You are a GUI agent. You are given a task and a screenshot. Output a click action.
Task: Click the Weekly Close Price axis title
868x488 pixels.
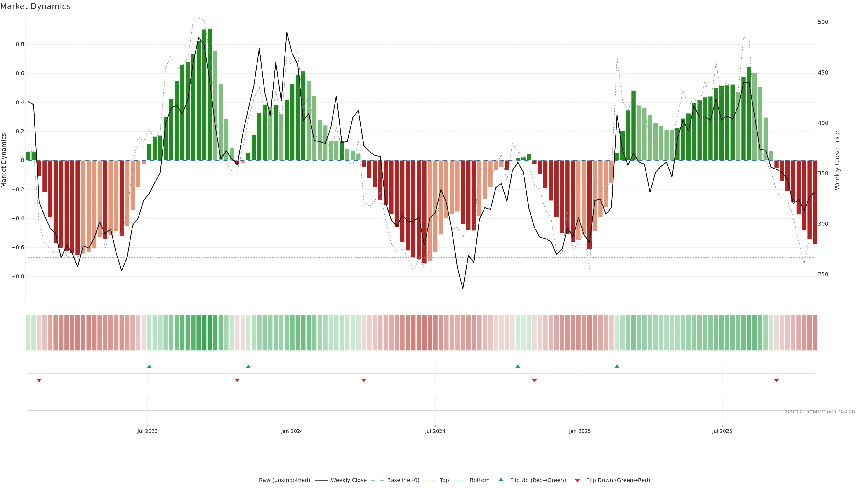(837, 160)
